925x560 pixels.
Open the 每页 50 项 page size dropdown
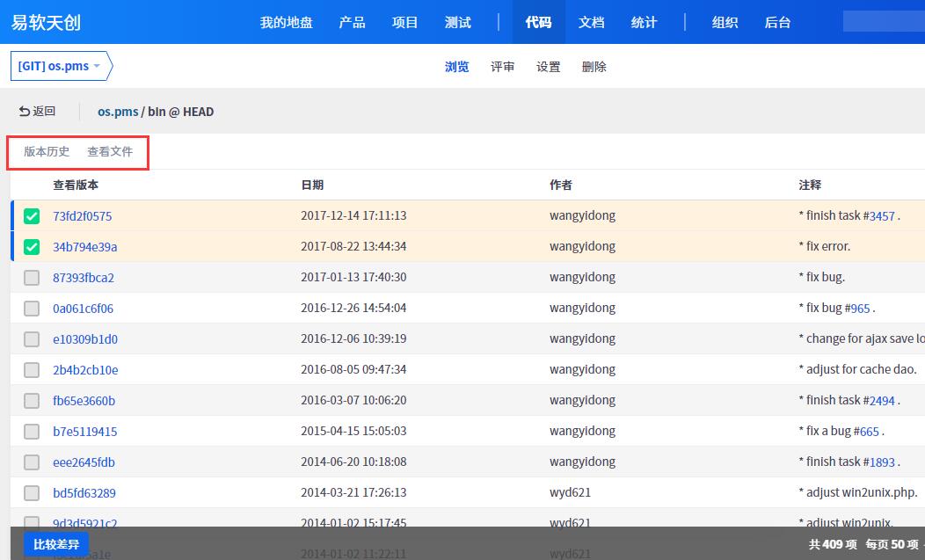(892, 544)
